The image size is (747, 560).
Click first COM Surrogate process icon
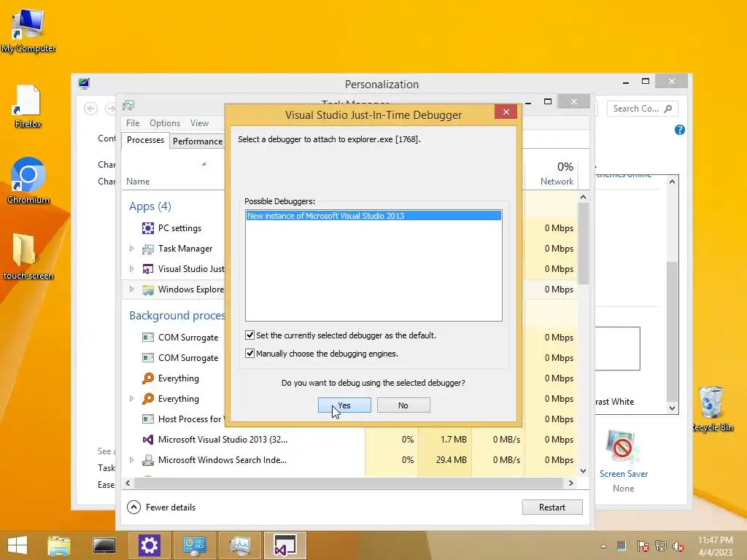(x=148, y=338)
